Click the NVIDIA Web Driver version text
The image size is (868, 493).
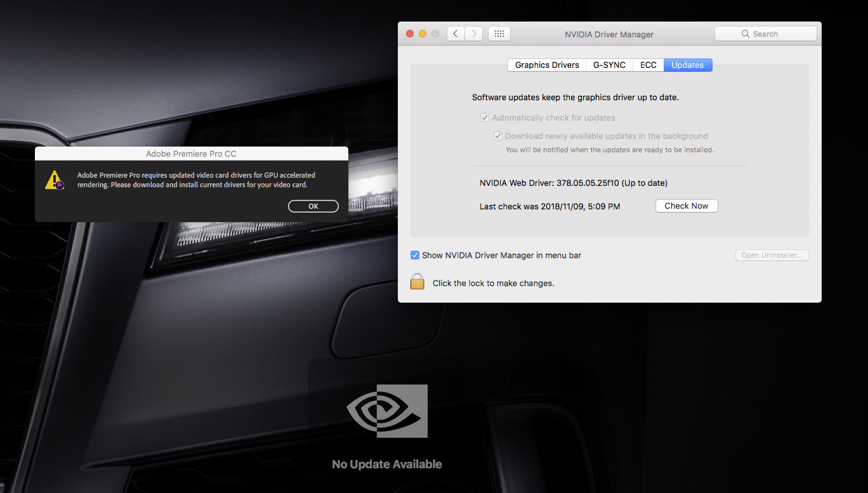(574, 183)
